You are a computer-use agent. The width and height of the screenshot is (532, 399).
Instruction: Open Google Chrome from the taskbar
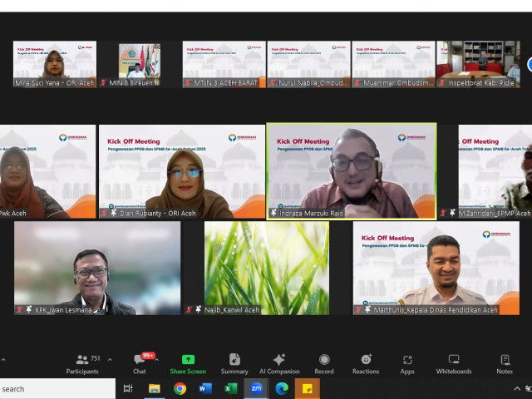pyautogui.click(x=180, y=388)
